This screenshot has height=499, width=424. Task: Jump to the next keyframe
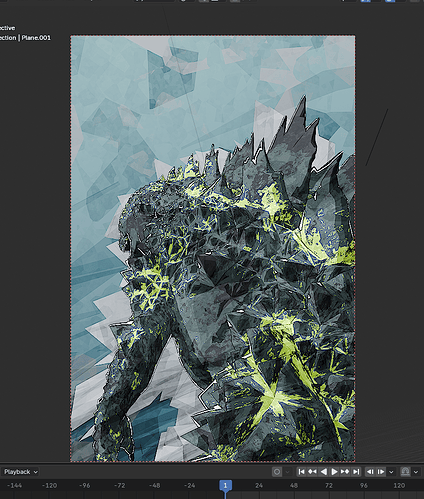point(345,472)
